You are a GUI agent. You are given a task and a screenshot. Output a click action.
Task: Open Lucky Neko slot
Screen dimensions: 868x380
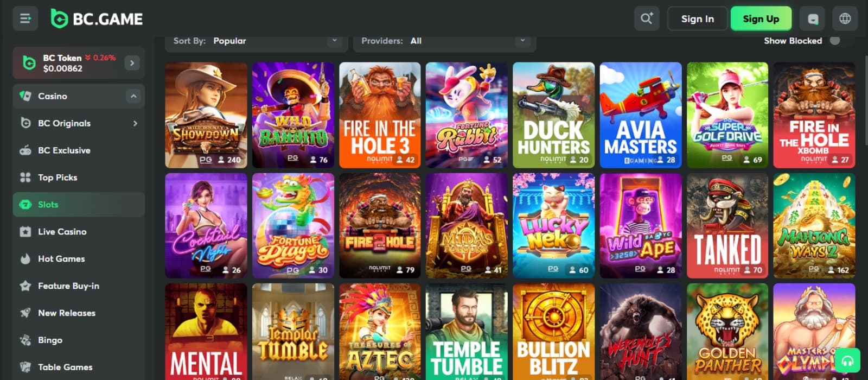[553, 226]
